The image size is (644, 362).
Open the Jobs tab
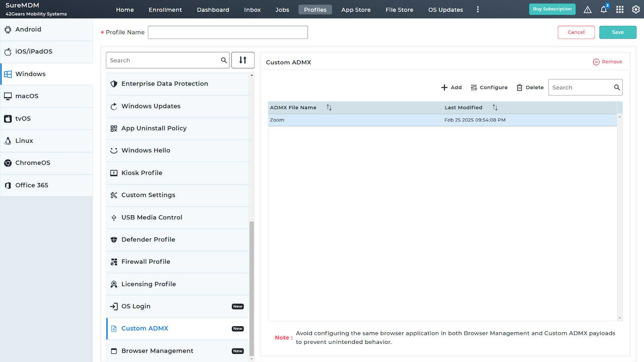pos(282,10)
